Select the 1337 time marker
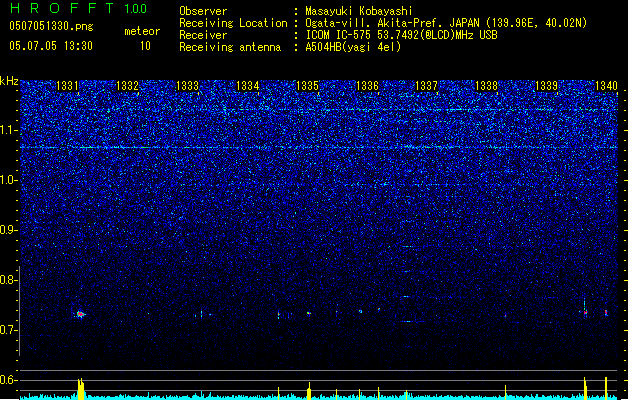The height and width of the screenshot is (400, 629). tap(426, 86)
